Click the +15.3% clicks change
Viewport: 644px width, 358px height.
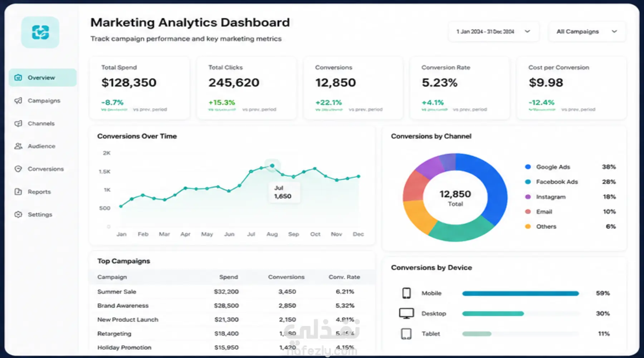[x=222, y=102]
